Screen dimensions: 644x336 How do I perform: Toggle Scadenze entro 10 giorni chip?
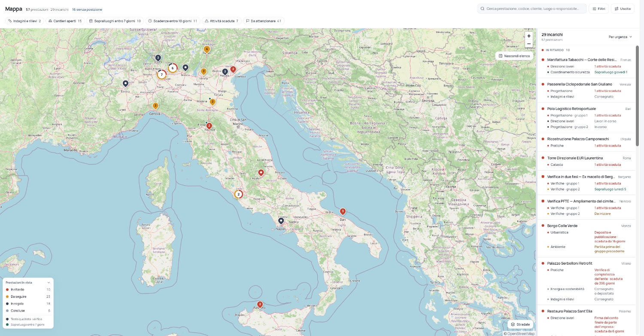click(x=173, y=21)
